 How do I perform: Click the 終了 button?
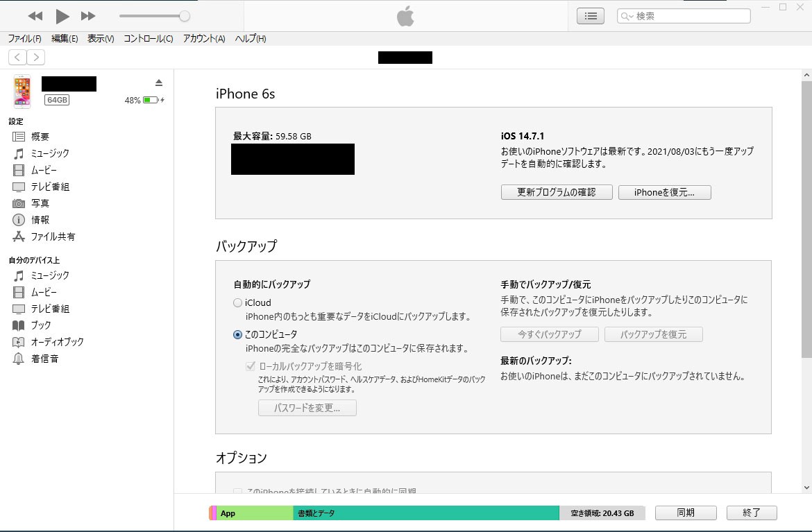pyautogui.click(x=752, y=513)
